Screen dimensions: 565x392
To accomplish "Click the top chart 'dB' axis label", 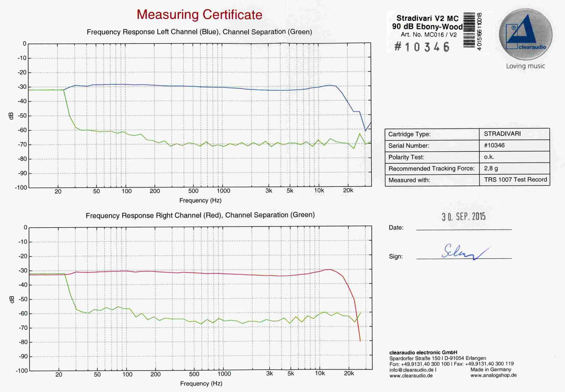I will click(11, 116).
